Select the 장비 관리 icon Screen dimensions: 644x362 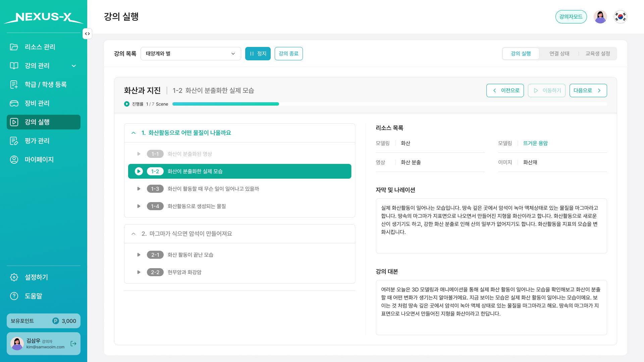coord(14,103)
